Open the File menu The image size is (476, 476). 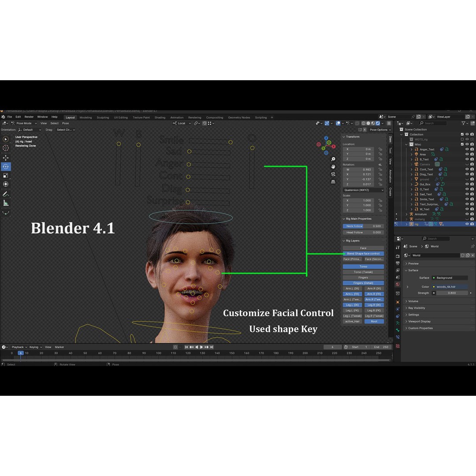[x=10, y=117]
